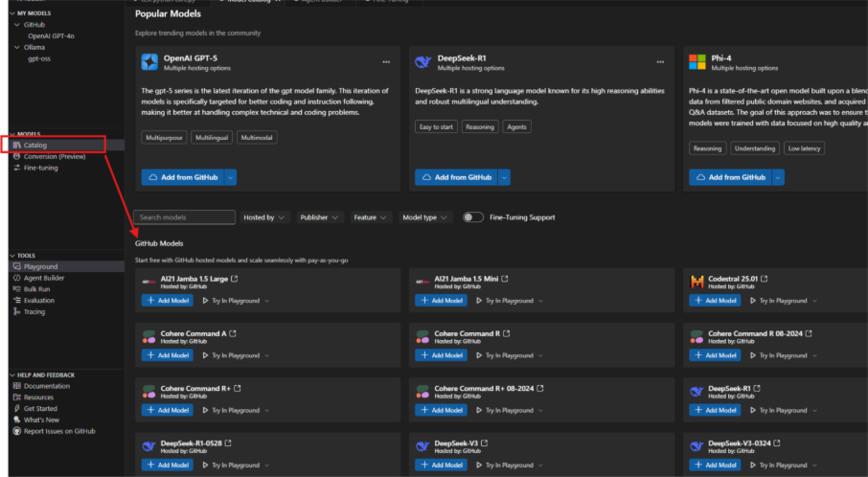Collapse the Tools section
868x477 pixels.
[x=12, y=256]
